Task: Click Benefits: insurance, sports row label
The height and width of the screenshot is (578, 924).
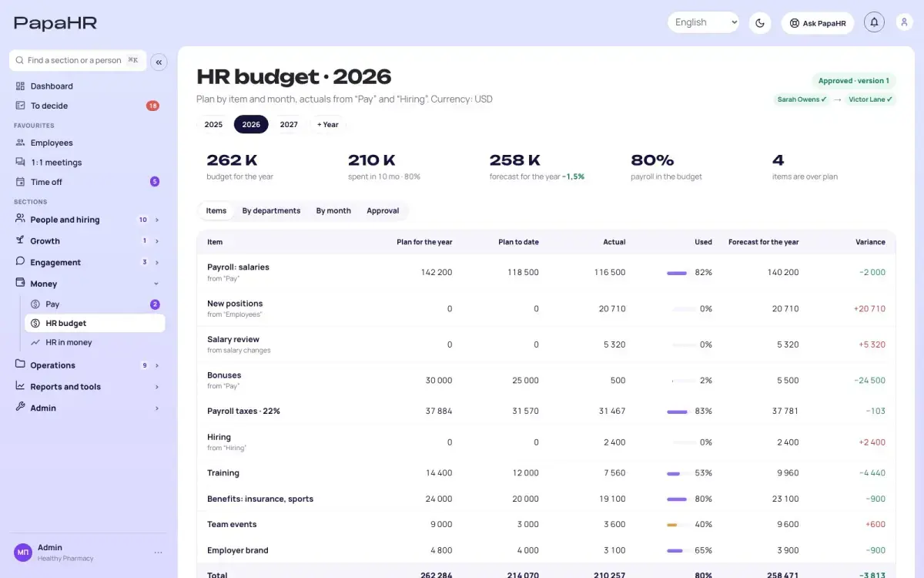Action: [260, 499]
